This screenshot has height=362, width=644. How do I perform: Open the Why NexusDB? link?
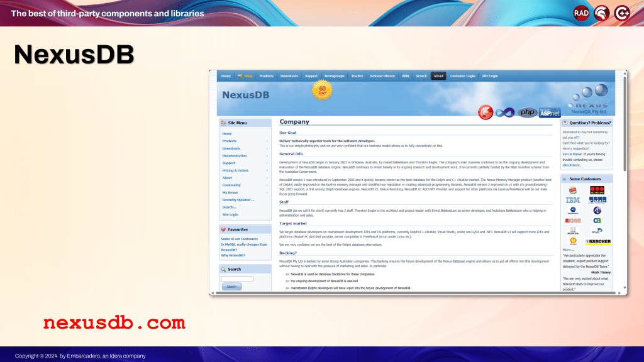point(233,255)
